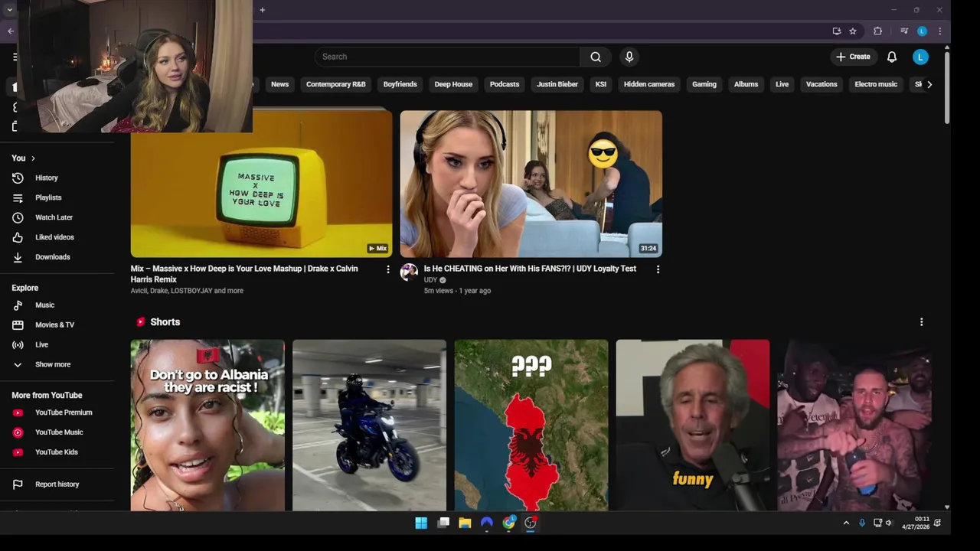Open File Explorer from the taskbar

tap(465, 523)
